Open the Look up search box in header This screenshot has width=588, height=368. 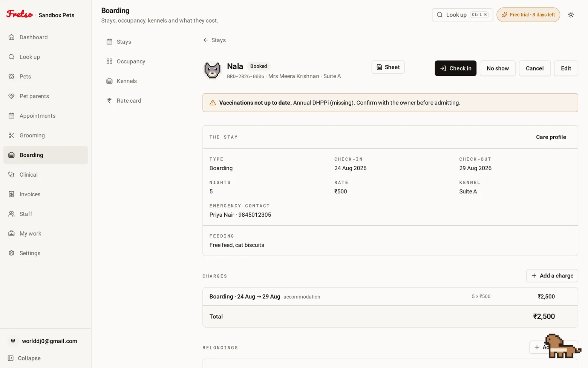point(462,15)
